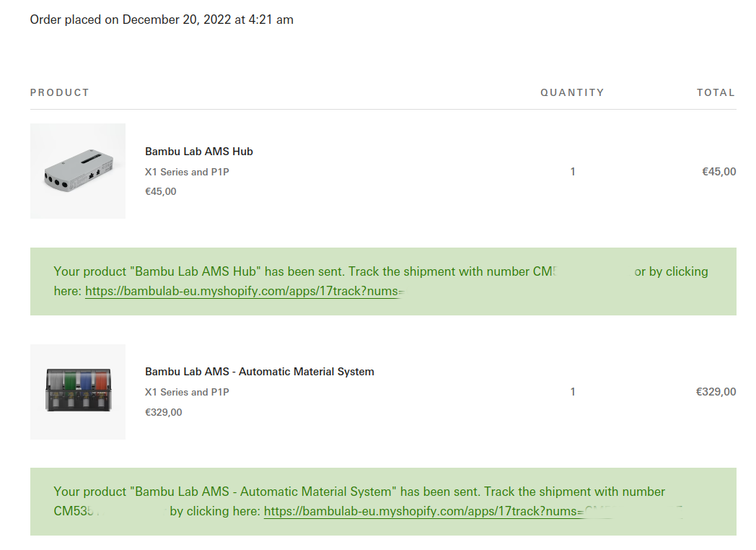Click the PRODUCT column header
The image size is (756, 550).
click(x=60, y=92)
